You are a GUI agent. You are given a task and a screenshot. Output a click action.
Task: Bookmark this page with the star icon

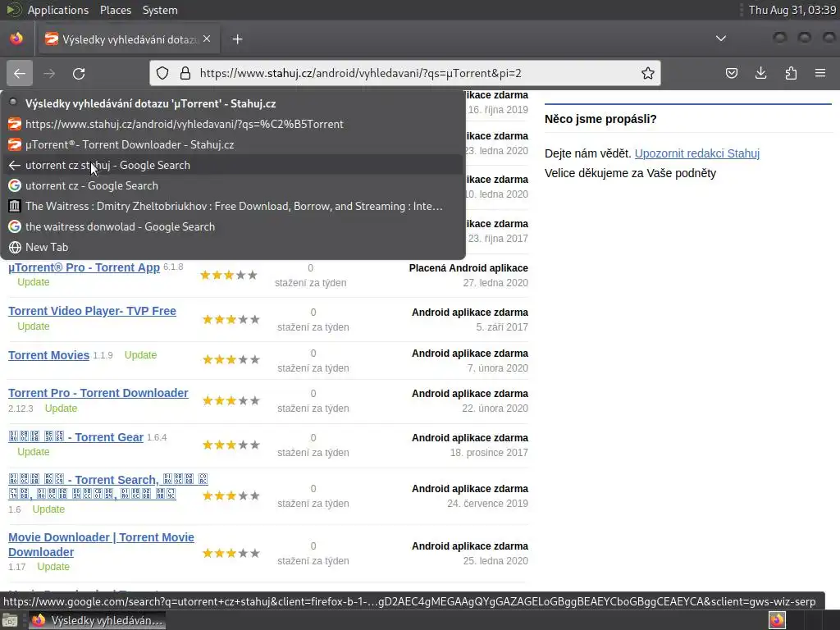648,73
